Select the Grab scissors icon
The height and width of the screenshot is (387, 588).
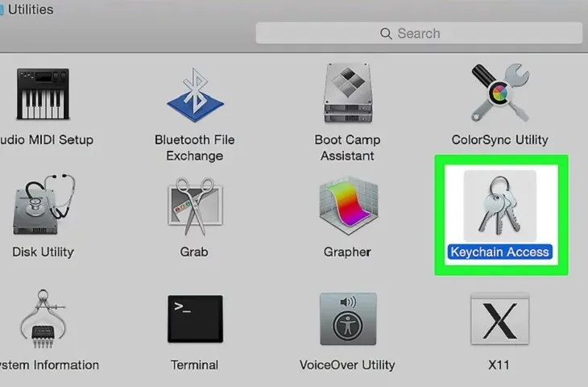pos(194,206)
